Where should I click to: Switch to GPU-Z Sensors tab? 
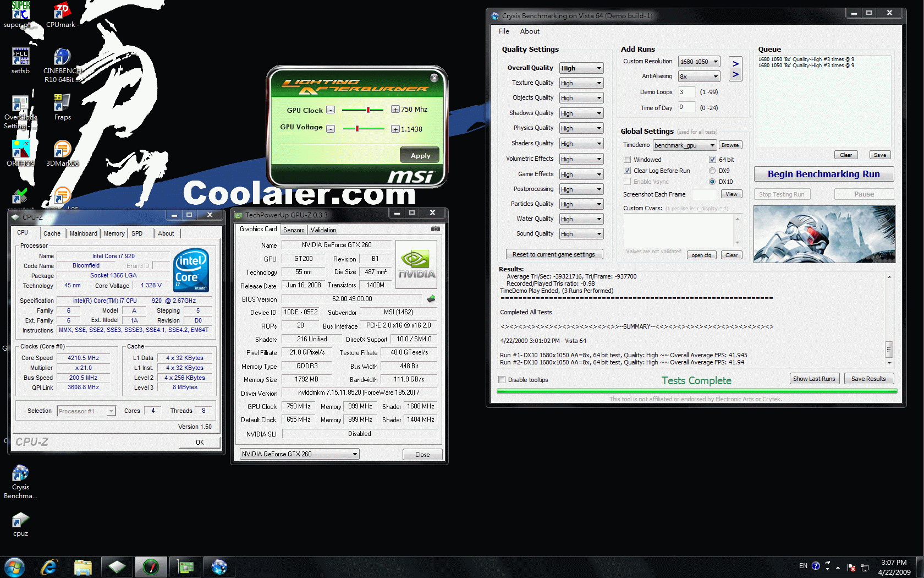coord(294,230)
